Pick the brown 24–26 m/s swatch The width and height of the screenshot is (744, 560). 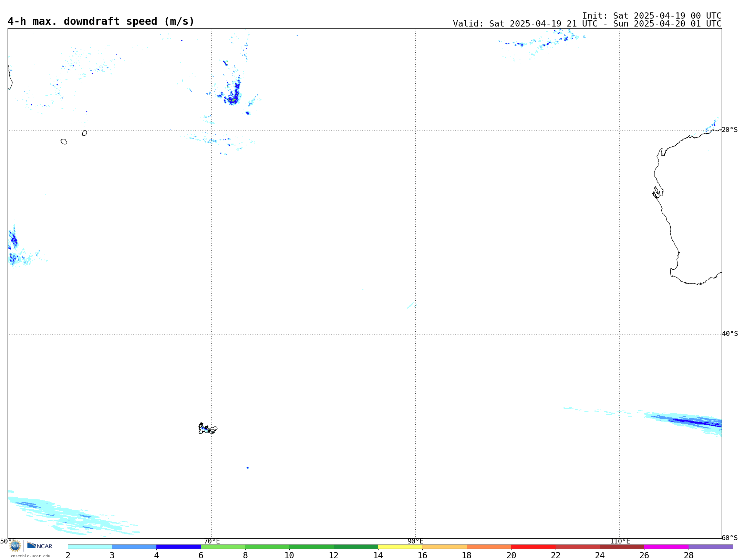tap(622, 547)
